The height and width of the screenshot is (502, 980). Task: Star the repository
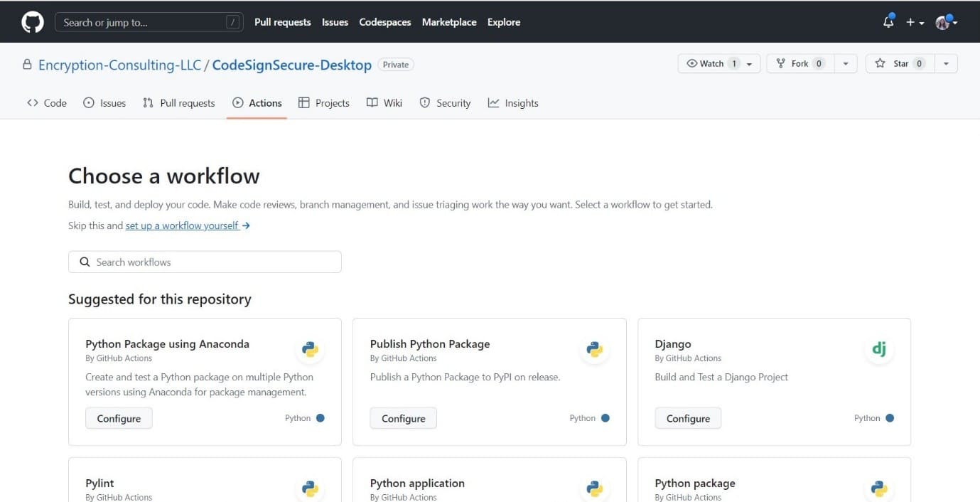pyautogui.click(x=900, y=63)
